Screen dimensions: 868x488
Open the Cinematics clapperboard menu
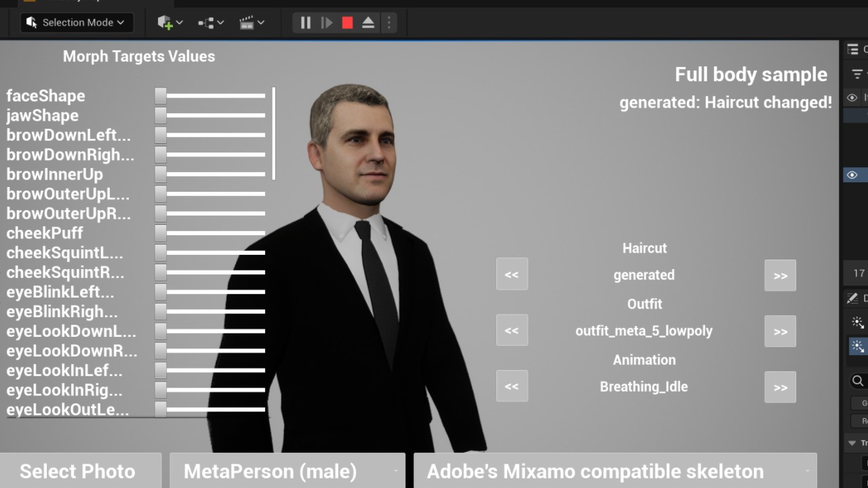point(251,23)
